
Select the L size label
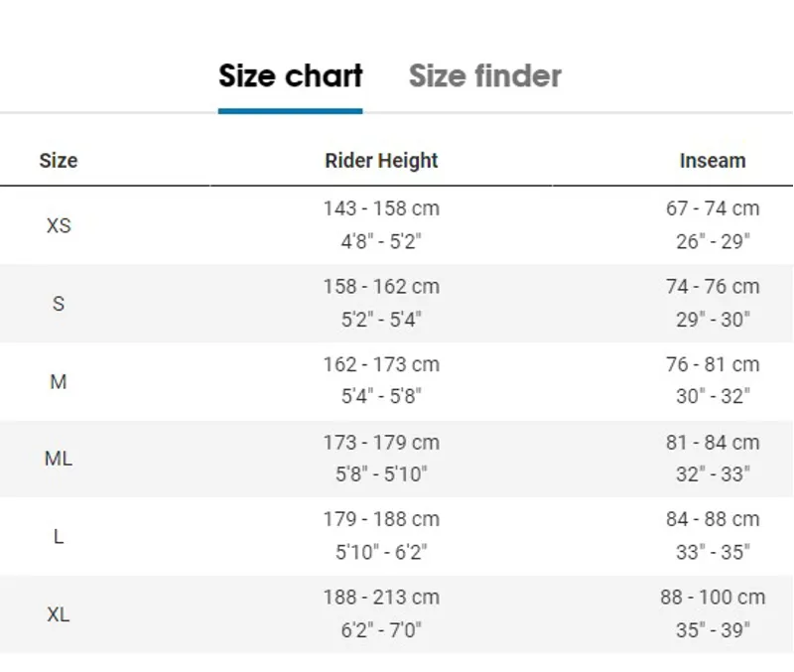point(59,537)
